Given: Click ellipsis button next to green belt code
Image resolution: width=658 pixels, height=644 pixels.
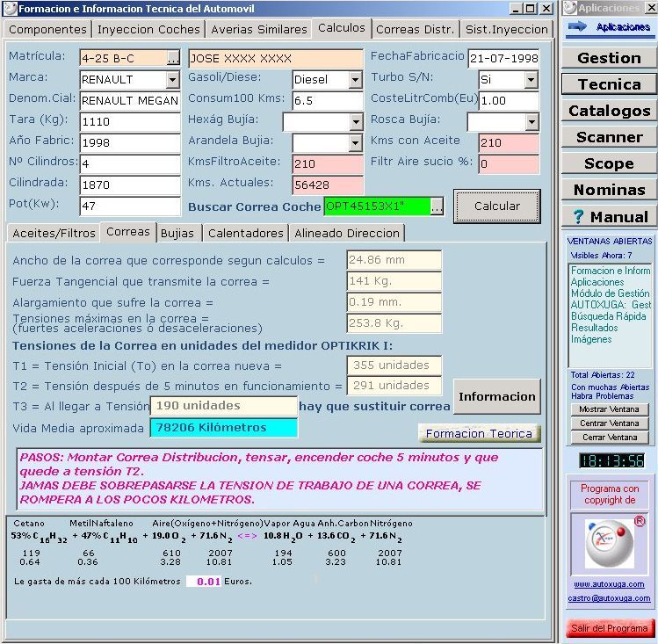Looking at the screenshot, I should [437, 206].
